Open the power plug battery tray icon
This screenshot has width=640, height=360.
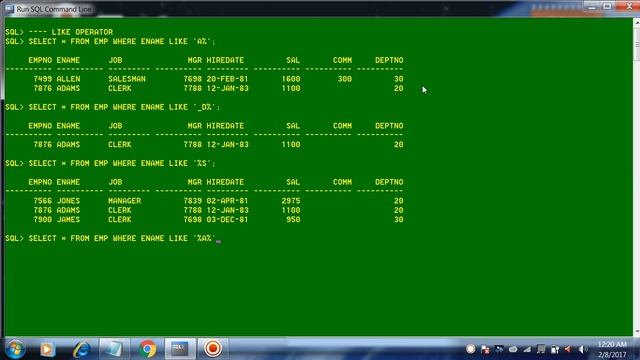(555, 349)
